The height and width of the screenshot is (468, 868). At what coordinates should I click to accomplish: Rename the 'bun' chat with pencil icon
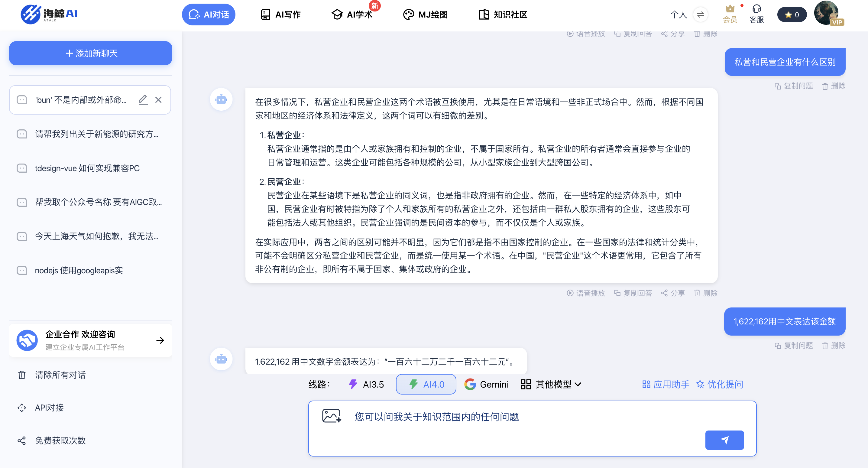(x=143, y=100)
